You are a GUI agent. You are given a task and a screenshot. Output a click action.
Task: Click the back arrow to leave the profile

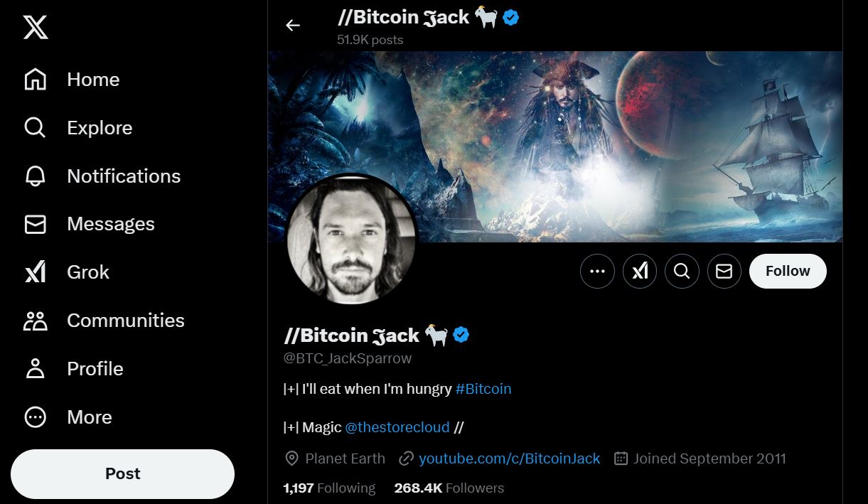pos(292,25)
